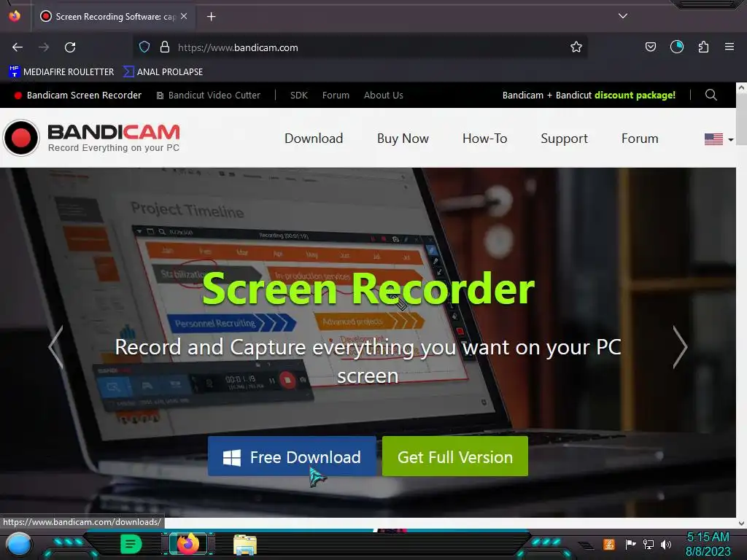This screenshot has height=560, width=747.
Task: Click the volume speaker tray icon
Action: click(665, 544)
